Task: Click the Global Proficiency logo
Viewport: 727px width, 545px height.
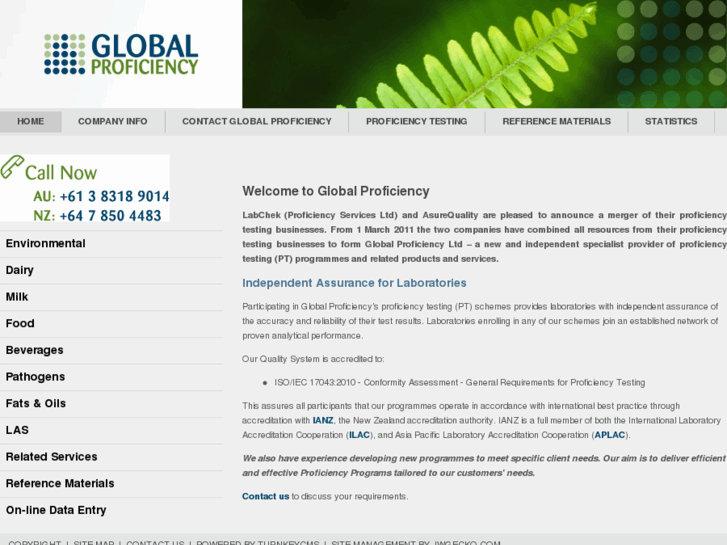Action: coord(121,54)
